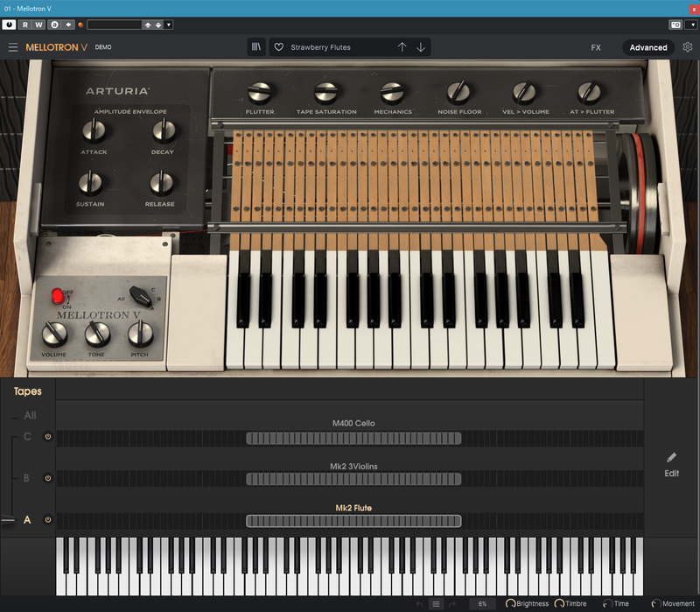Toggle plugin bypass power button in host bar
Screen dimensions: 700x612
[9, 25]
